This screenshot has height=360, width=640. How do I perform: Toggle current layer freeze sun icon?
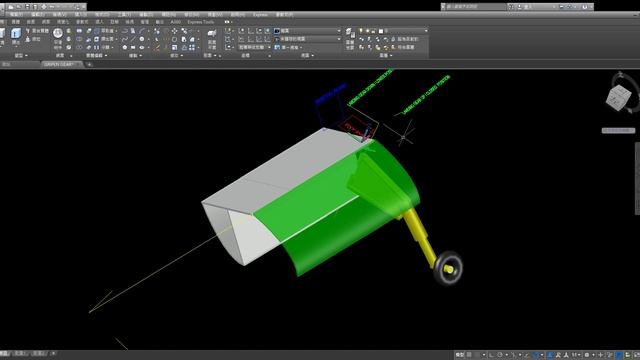(367, 31)
